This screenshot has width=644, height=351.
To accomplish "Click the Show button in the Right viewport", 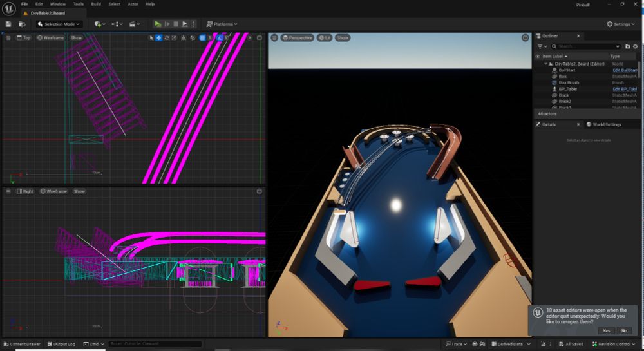I will (79, 191).
